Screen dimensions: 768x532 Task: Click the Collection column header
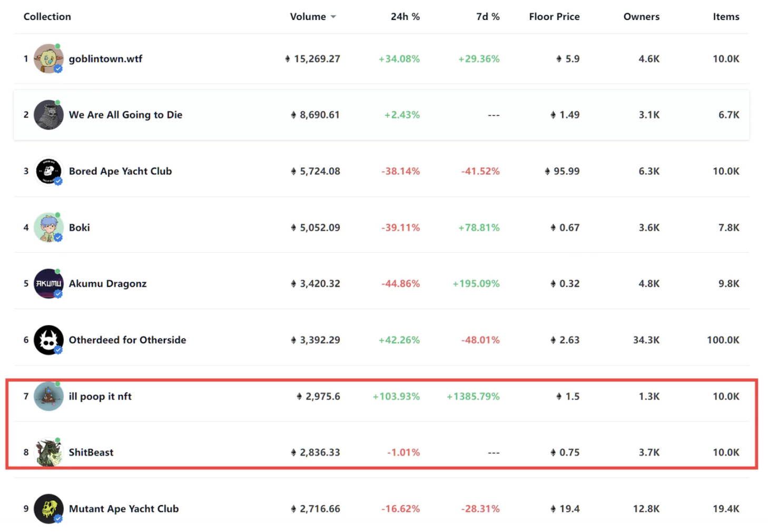coord(47,17)
